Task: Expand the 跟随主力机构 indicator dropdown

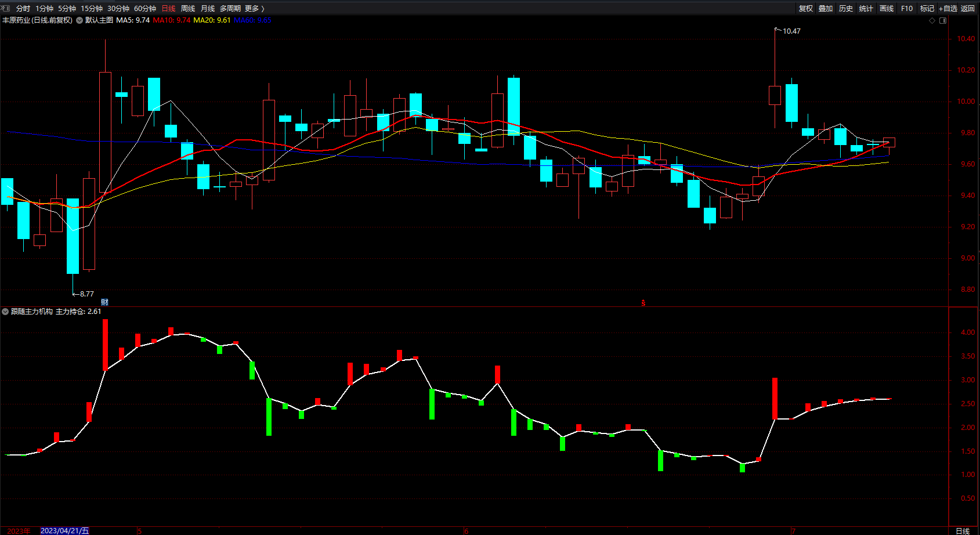Action: 5,312
